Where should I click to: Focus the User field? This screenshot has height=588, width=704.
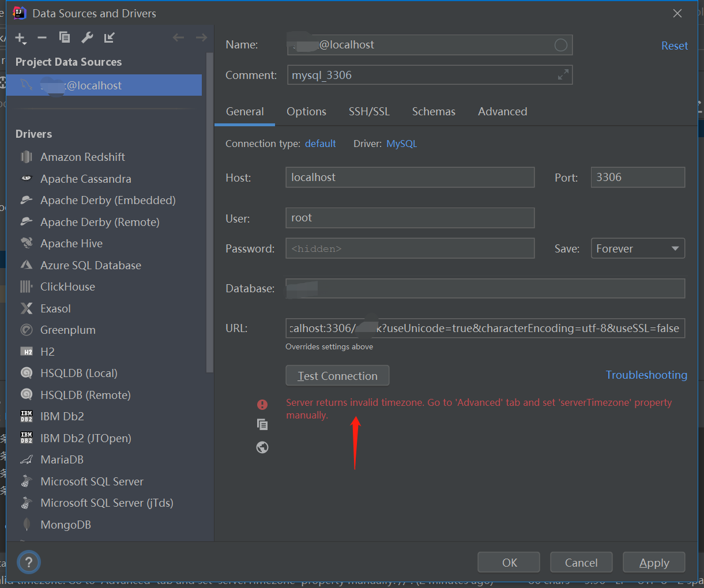click(410, 218)
